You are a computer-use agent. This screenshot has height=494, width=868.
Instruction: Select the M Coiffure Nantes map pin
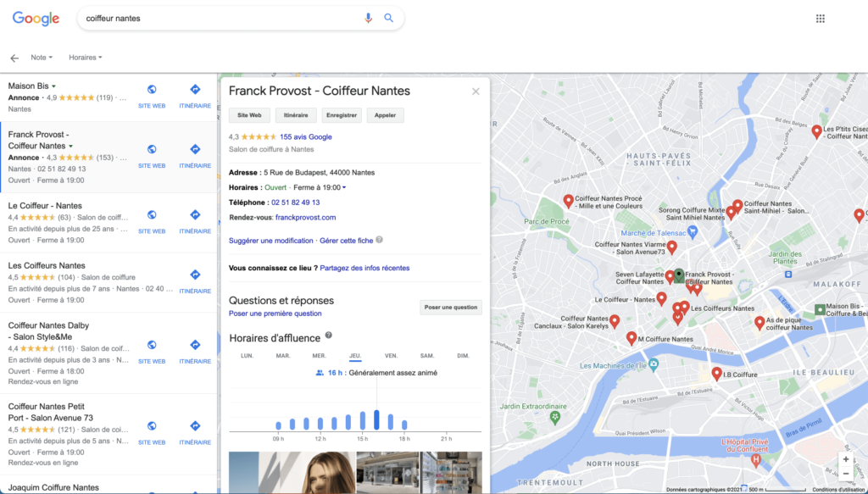coord(631,338)
